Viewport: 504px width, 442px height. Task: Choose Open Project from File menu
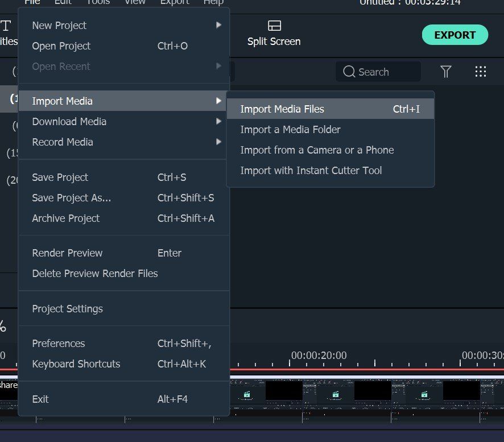coord(124,46)
